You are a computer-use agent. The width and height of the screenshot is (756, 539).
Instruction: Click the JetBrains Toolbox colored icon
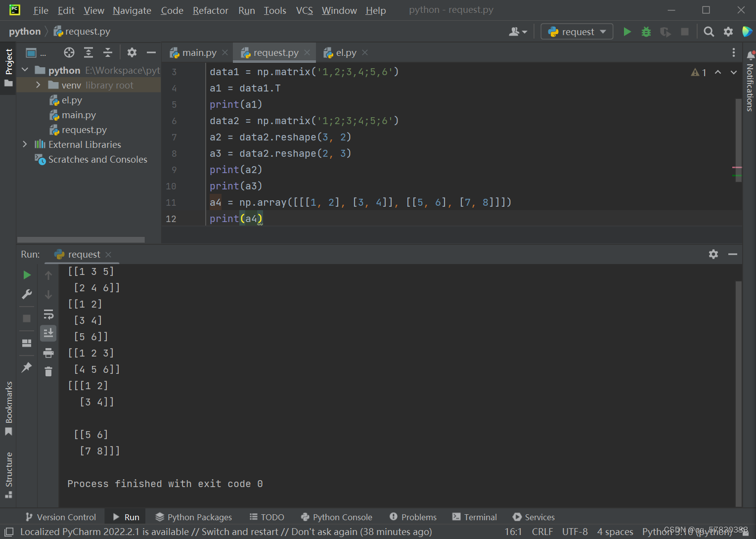(x=747, y=32)
